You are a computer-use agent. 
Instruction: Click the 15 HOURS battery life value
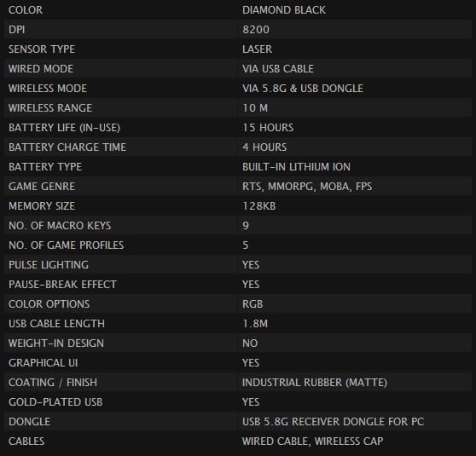(x=268, y=128)
